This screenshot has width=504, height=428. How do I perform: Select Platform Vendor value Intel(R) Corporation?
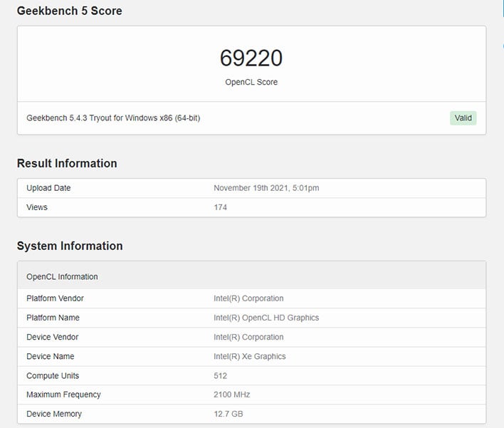click(x=248, y=298)
